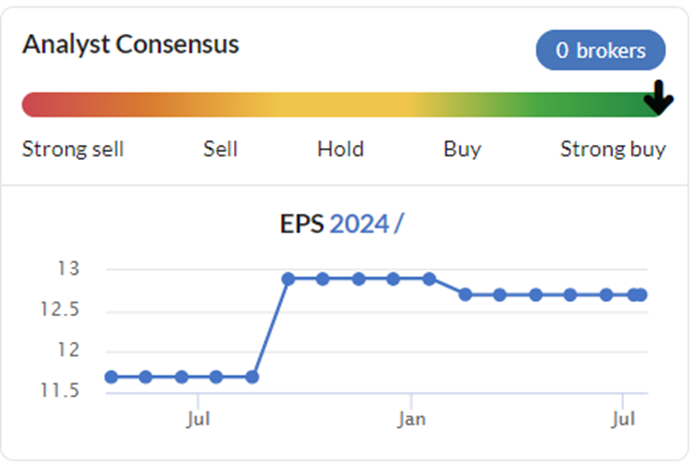697x472 pixels.
Task: Click the '11.5' y-axis value
Action: (x=60, y=390)
